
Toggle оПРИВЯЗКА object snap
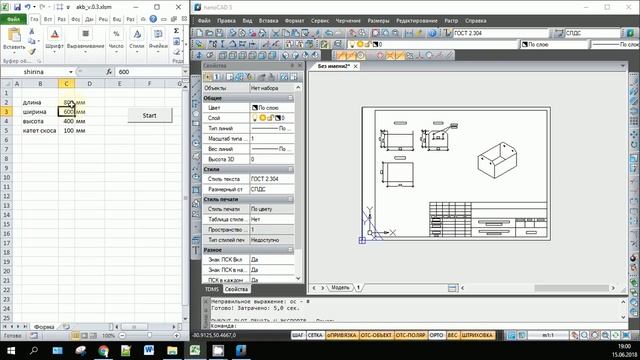click(341, 335)
